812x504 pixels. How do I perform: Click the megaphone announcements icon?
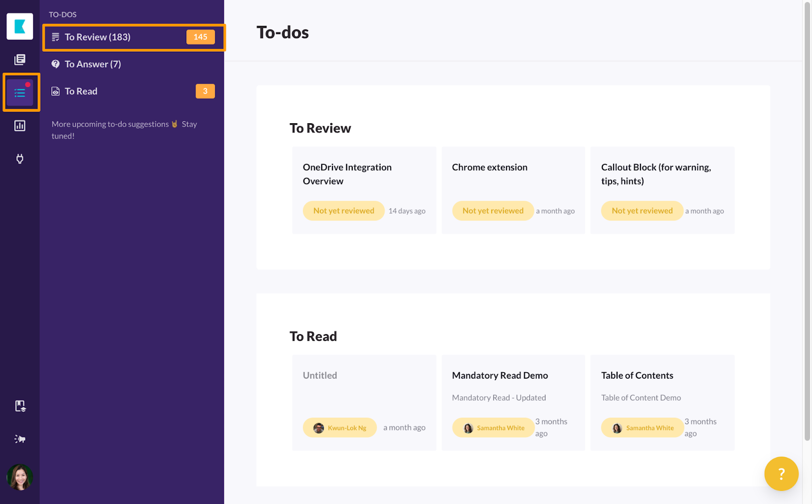20,439
